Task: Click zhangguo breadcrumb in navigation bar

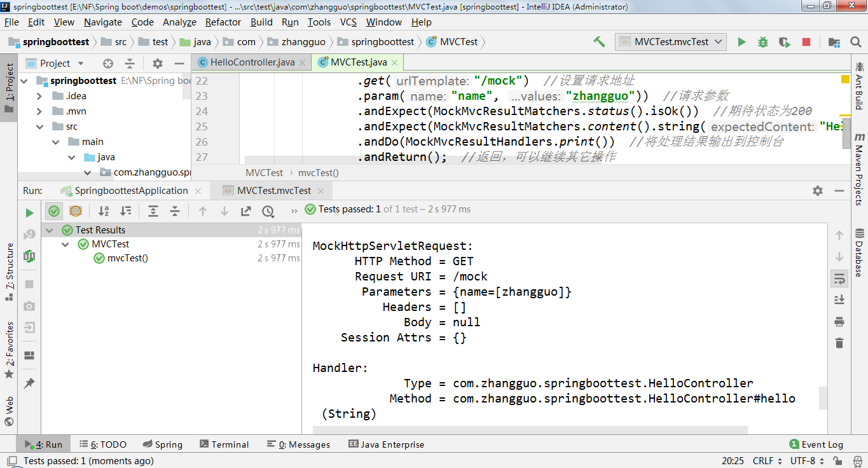Action: point(297,42)
